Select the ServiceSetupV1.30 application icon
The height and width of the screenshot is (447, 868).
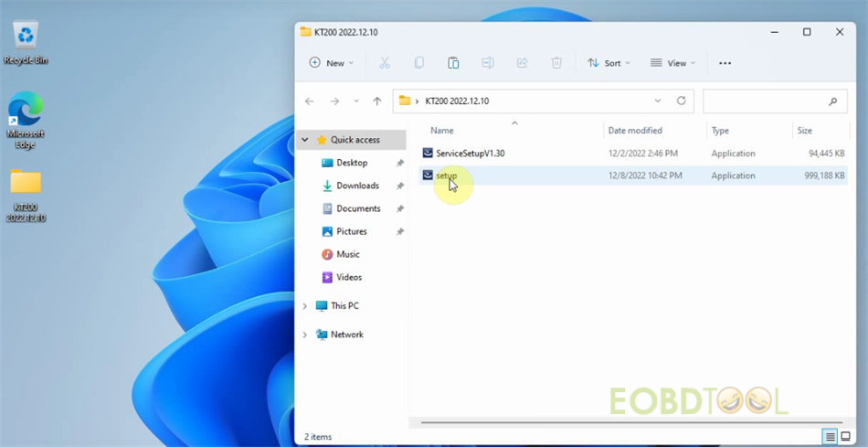(x=428, y=153)
